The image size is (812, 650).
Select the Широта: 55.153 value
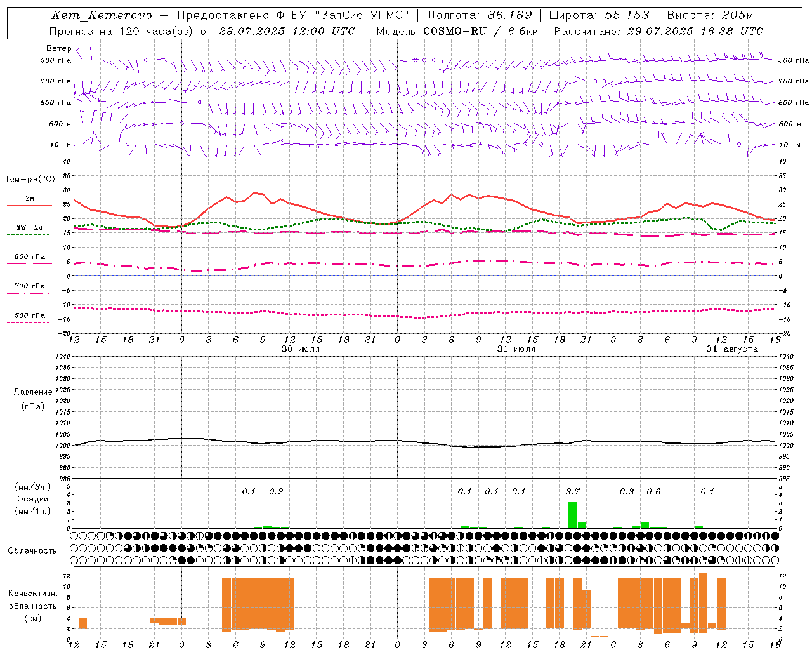[x=599, y=15]
